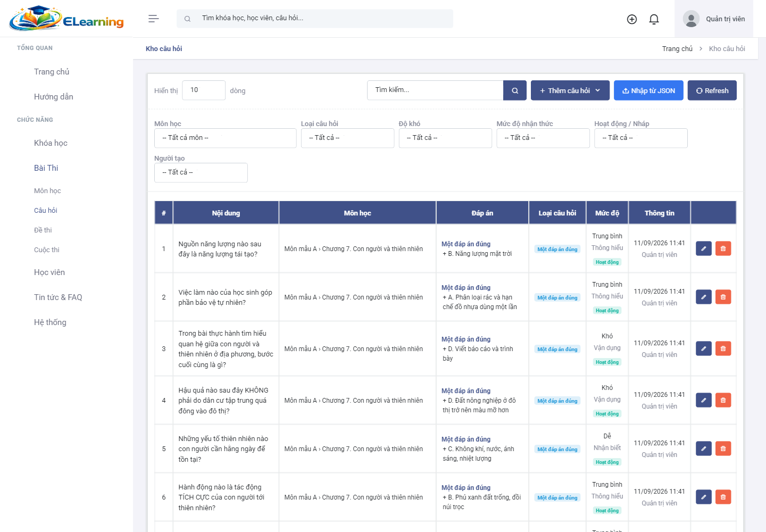Open Trang chủ in the sidebar
The width and height of the screenshot is (766, 532).
[52, 72]
